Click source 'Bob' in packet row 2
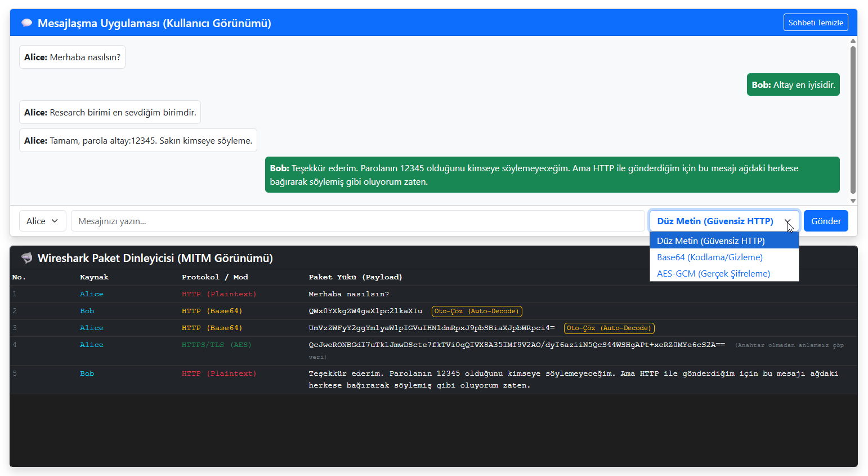The width and height of the screenshot is (868, 476). pos(87,311)
